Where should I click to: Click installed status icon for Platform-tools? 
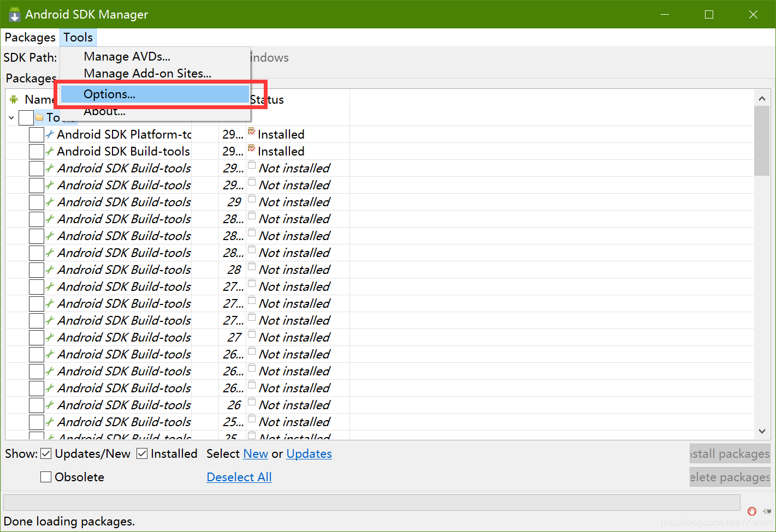point(251,131)
